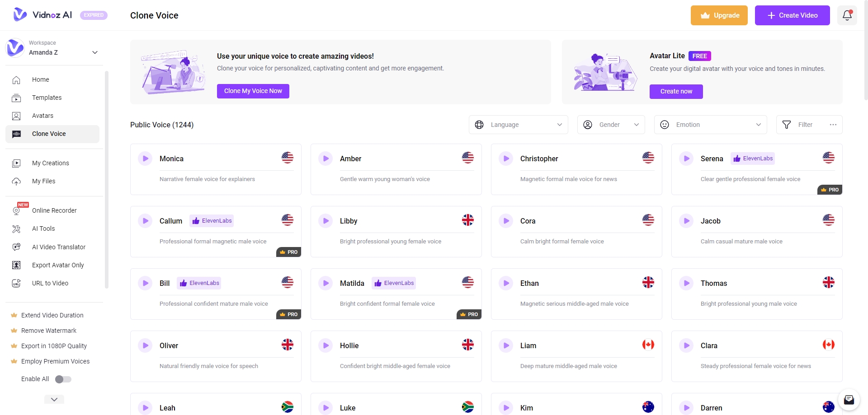This screenshot has width=868, height=415.
Task: Click the sidebar scrollbar
Action: pyautogui.click(x=107, y=180)
